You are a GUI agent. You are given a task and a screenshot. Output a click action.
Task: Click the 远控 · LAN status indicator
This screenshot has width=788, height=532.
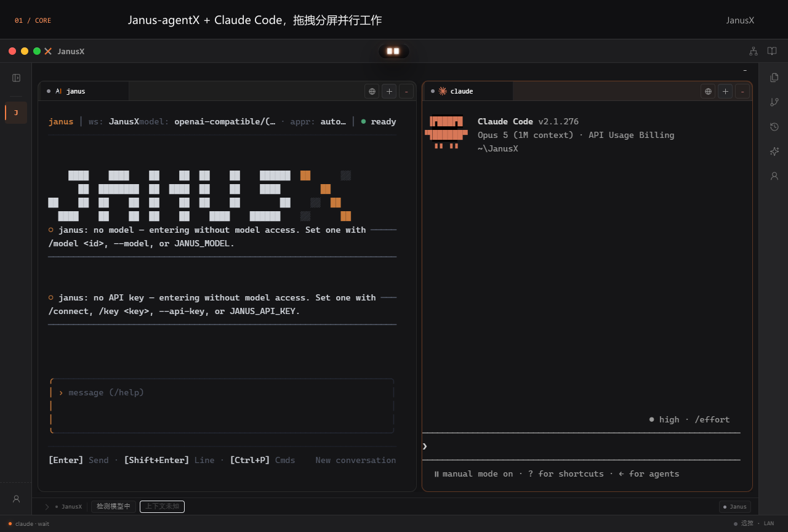[754, 523]
